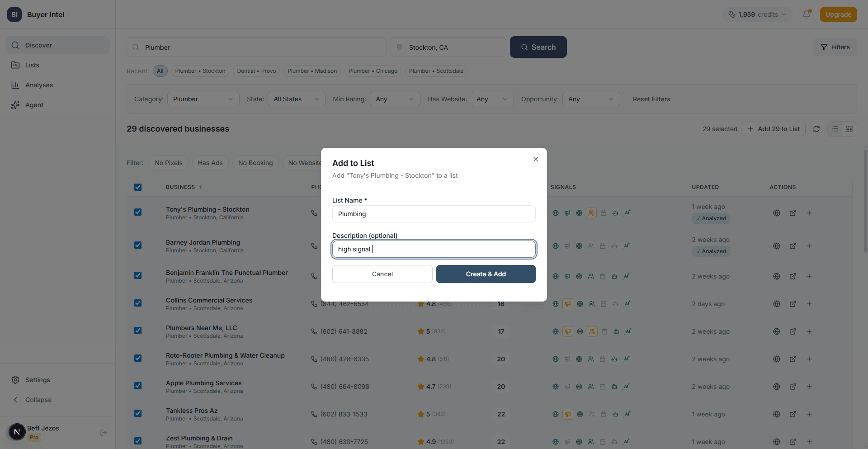Click the refresh results icon

click(x=817, y=129)
